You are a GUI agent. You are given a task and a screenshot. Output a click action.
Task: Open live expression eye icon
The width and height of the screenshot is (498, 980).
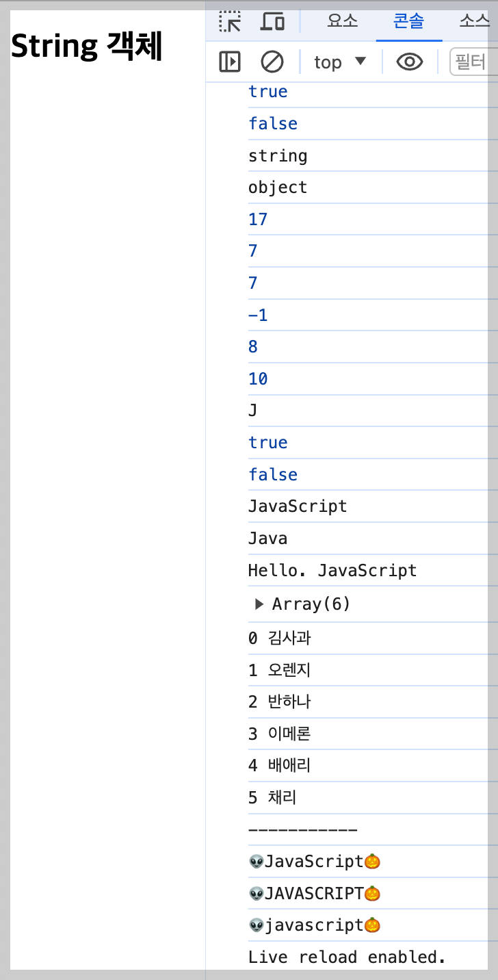410,62
